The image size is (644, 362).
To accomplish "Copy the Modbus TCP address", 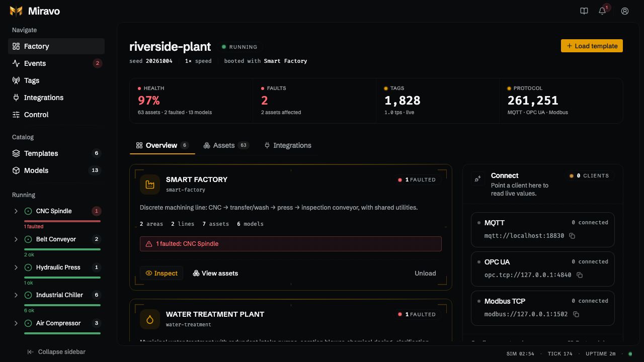I will pos(576,314).
